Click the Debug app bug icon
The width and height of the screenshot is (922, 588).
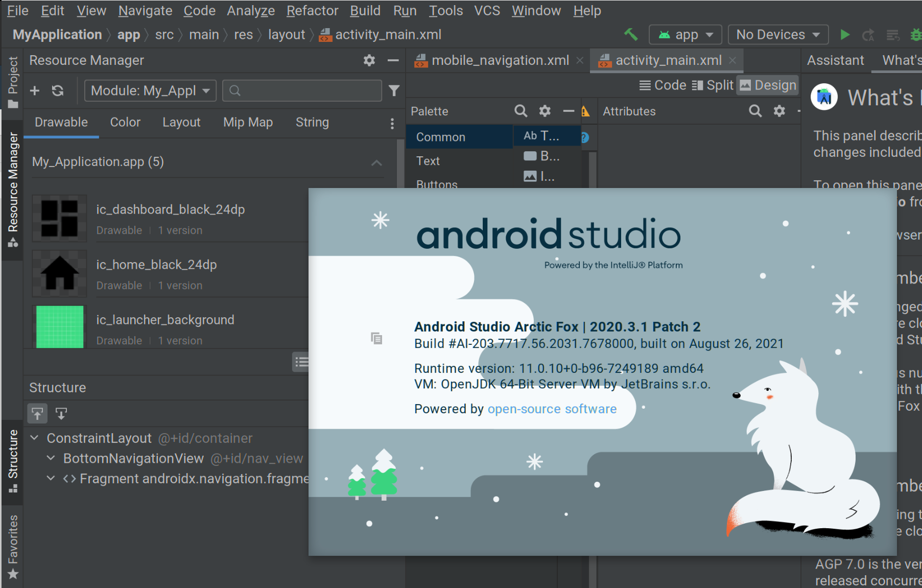click(916, 35)
